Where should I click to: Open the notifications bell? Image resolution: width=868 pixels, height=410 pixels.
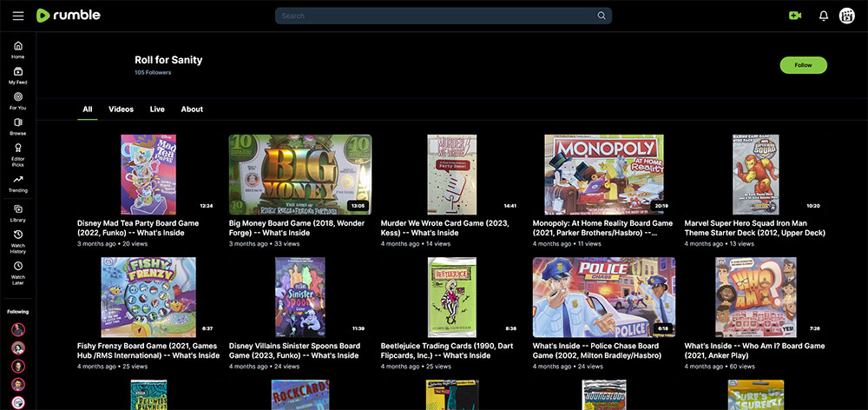824,16
